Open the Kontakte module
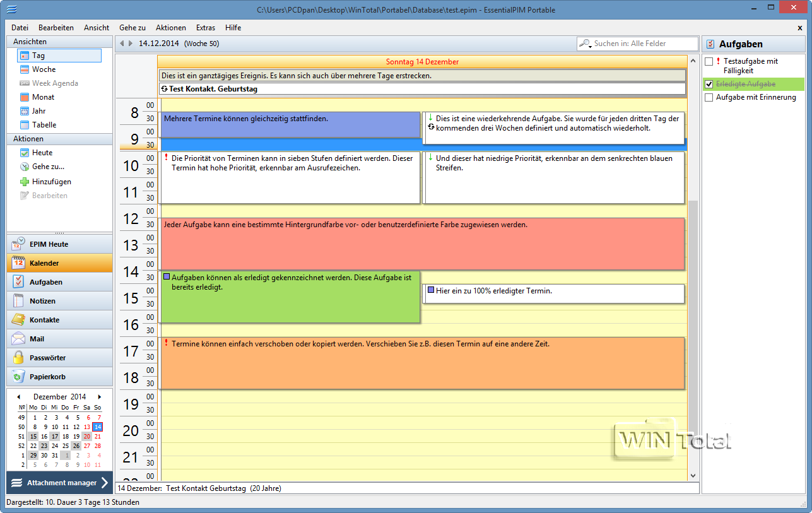 (59, 320)
